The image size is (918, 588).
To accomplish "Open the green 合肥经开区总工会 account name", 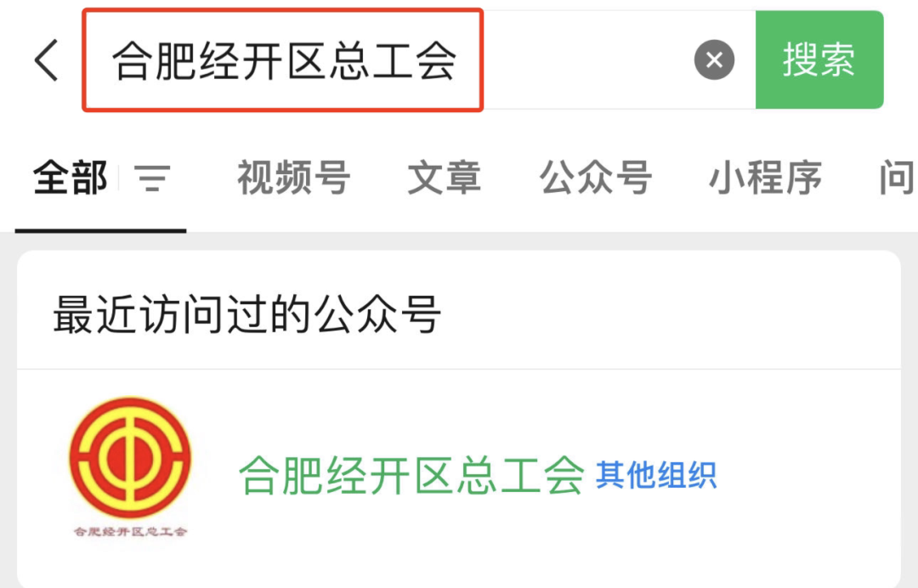I will 412,474.
